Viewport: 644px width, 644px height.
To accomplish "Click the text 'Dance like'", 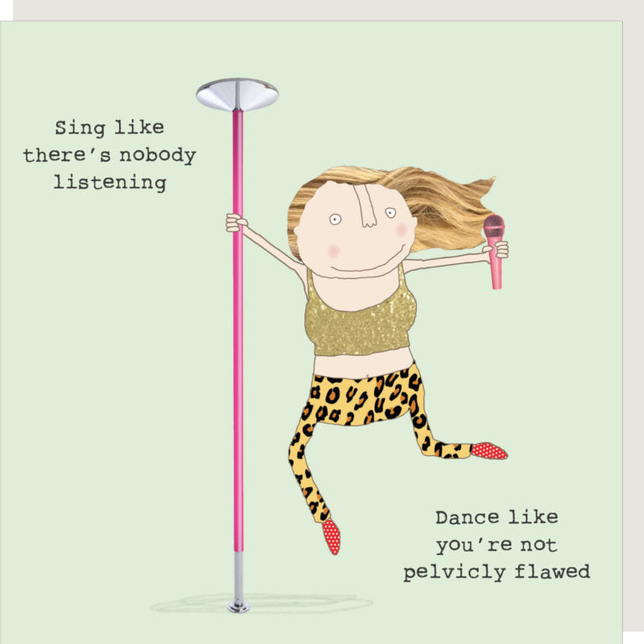I will [x=497, y=517].
